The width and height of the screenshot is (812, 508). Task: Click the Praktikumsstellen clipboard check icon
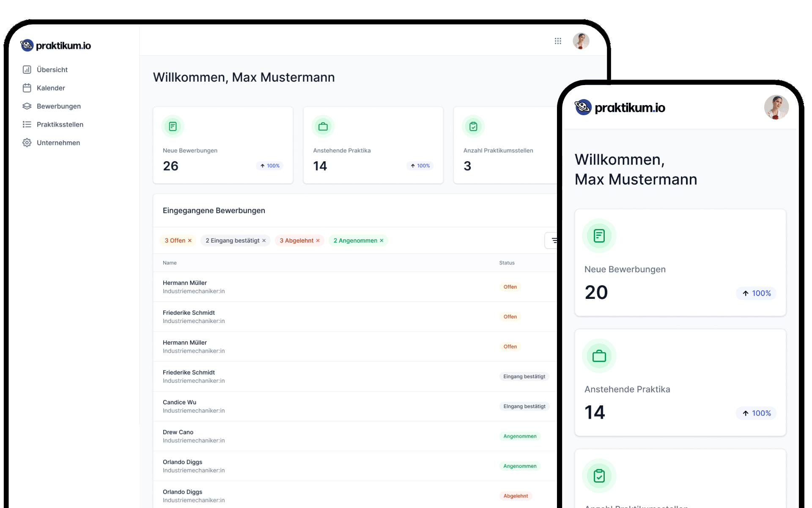(x=473, y=126)
